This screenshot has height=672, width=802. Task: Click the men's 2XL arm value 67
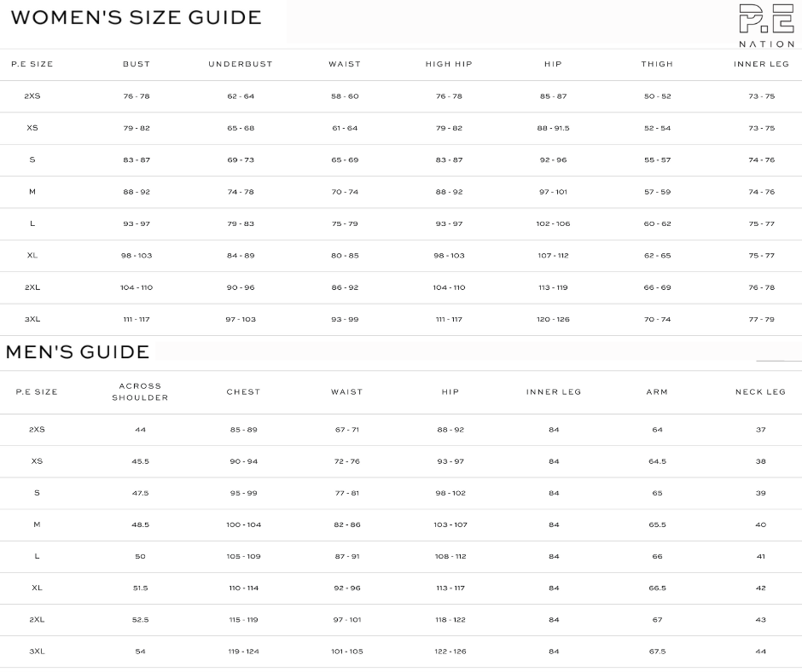[657, 620]
